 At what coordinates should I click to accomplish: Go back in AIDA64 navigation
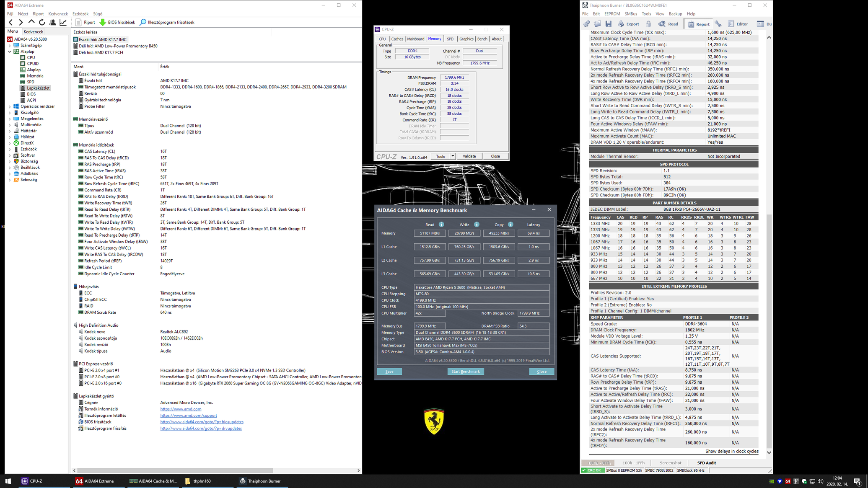click(x=11, y=22)
